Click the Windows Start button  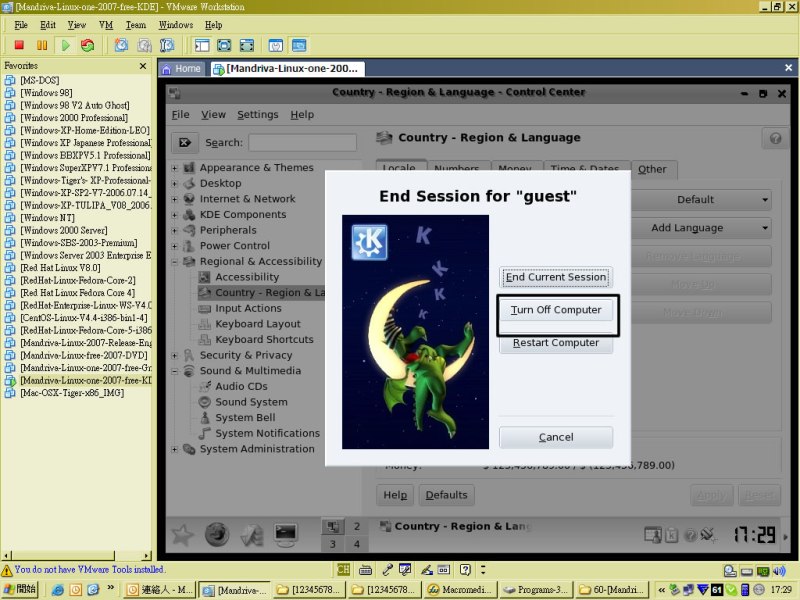[20, 590]
